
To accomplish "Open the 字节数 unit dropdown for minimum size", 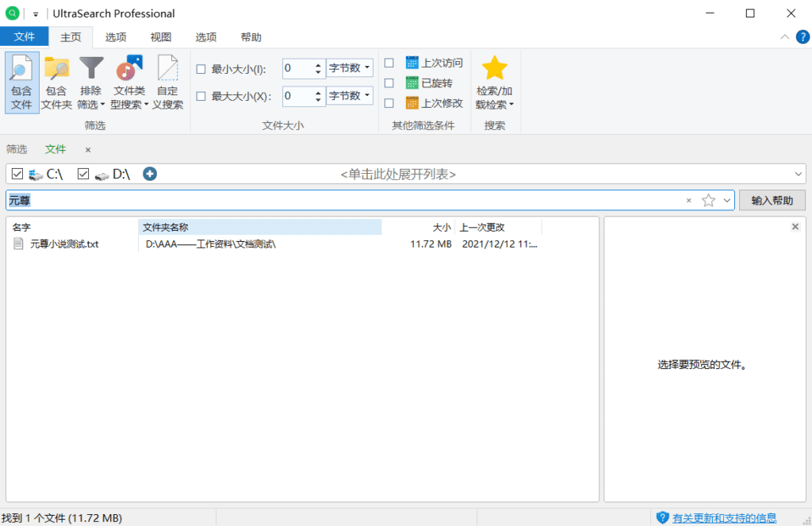I will pyautogui.click(x=350, y=68).
